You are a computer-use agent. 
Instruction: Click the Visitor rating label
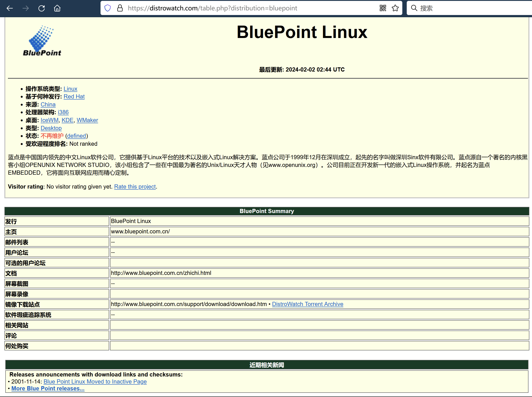[x=25, y=187]
